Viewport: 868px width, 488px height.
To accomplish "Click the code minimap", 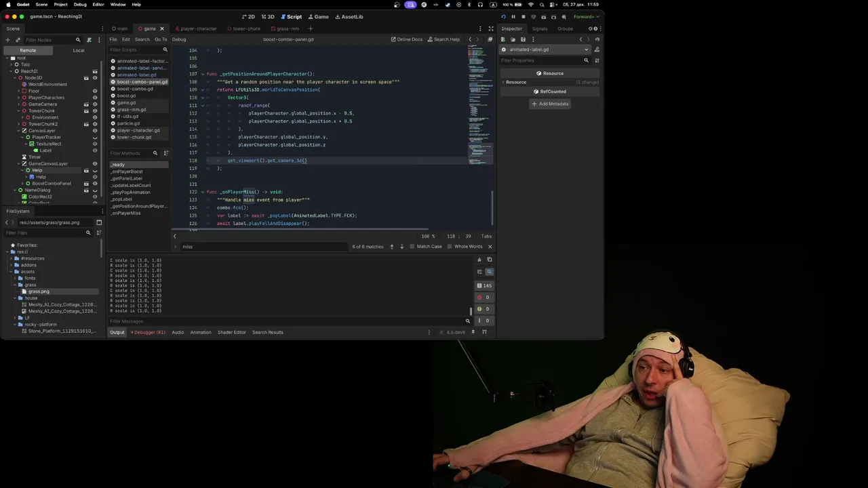I will pos(479,105).
